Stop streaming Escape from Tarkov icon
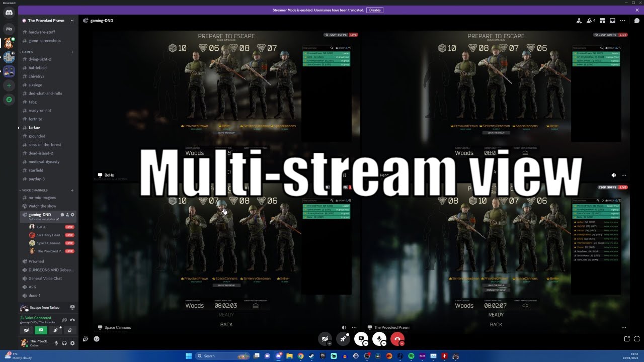Image resolution: width=644 pixels, height=362 pixels. tap(72, 307)
